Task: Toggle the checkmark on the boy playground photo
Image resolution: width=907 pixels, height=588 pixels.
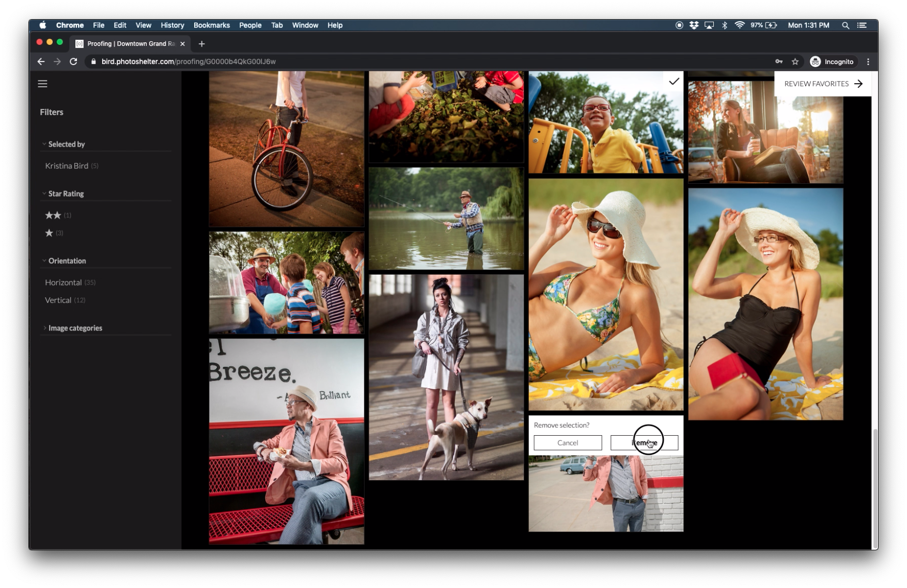Action: point(674,81)
